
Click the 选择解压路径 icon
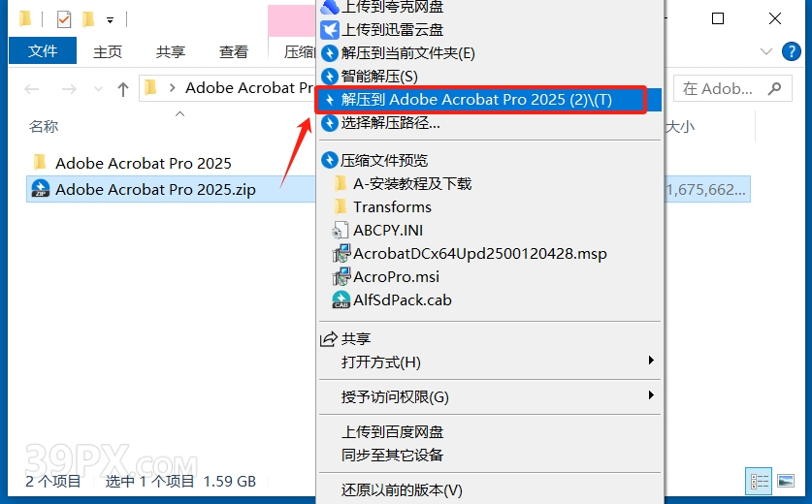[x=330, y=123]
